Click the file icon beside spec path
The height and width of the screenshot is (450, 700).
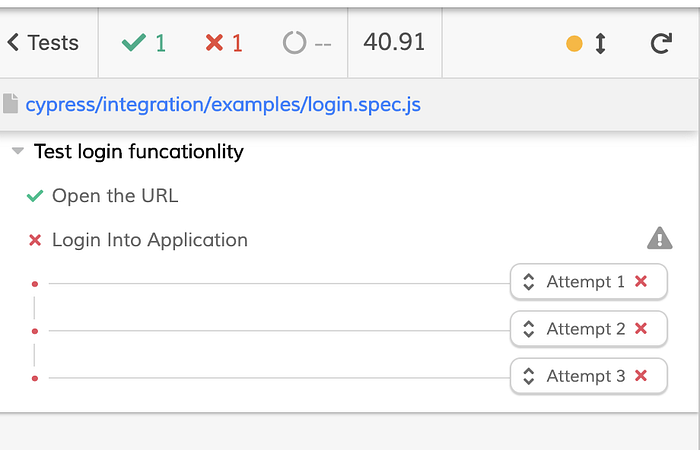coord(10,104)
